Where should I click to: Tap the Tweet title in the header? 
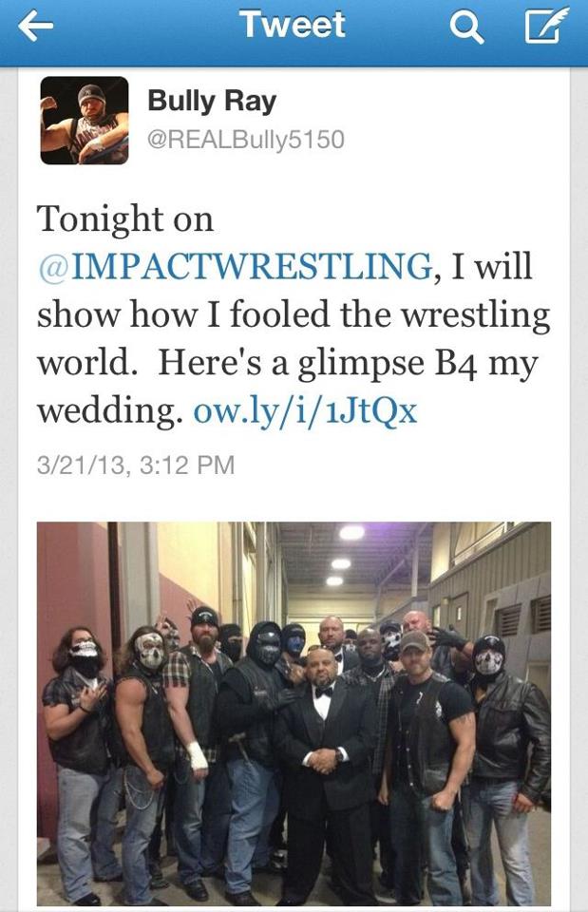[294, 25]
